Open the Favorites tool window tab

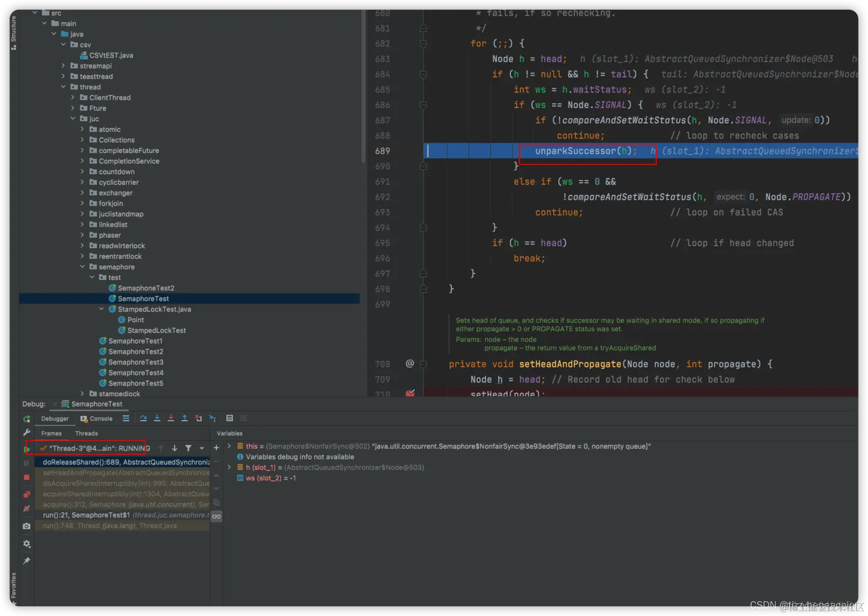click(14, 587)
